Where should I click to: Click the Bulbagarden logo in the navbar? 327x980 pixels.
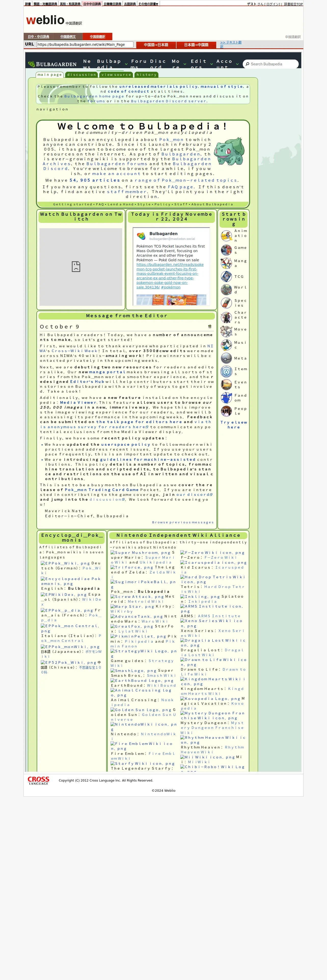click(x=52, y=64)
